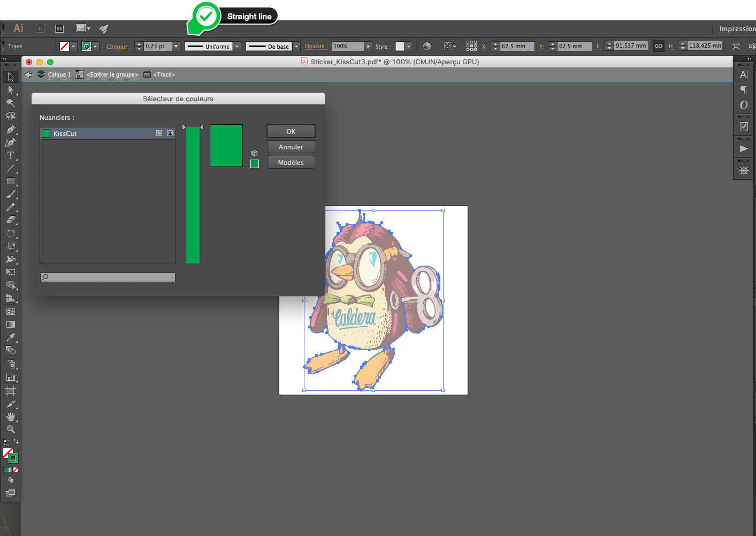
Task: Click the Modèles button
Action: coord(291,163)
